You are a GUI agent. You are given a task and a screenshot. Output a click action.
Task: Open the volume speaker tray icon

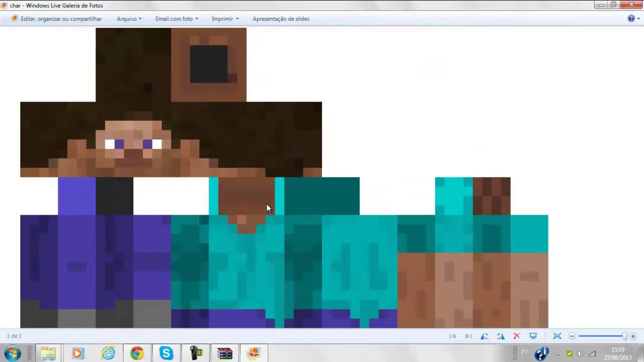(x=581, y=353)
